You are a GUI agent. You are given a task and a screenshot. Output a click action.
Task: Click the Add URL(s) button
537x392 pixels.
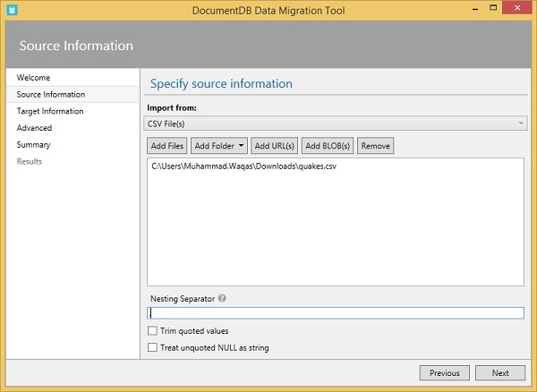pos(274,146)
